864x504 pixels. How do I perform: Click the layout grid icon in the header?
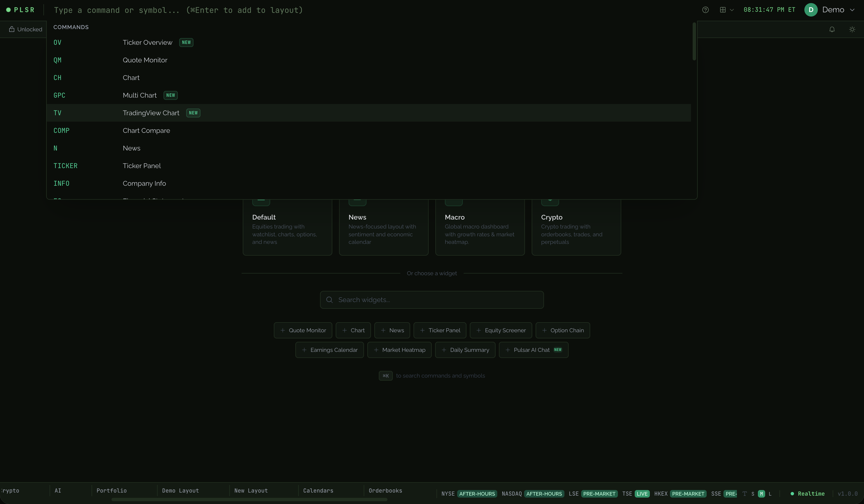click(722, 10)
